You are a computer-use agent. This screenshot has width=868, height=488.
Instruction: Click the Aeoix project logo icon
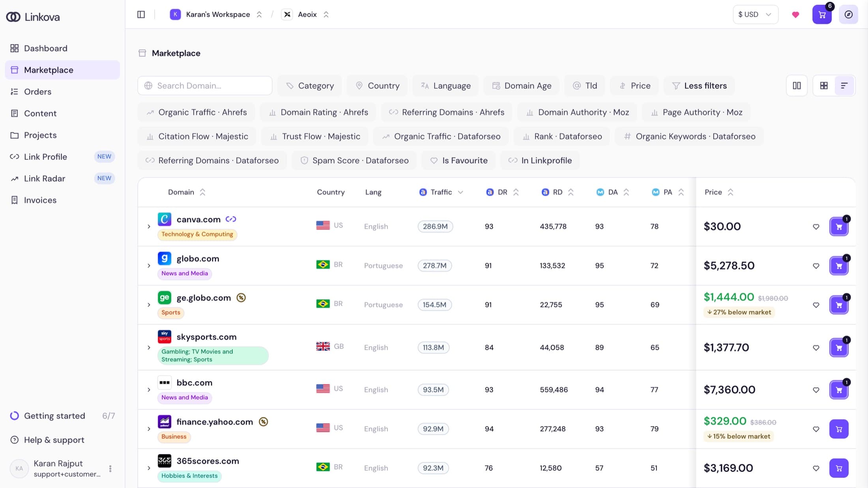click(x=287, y=15)
